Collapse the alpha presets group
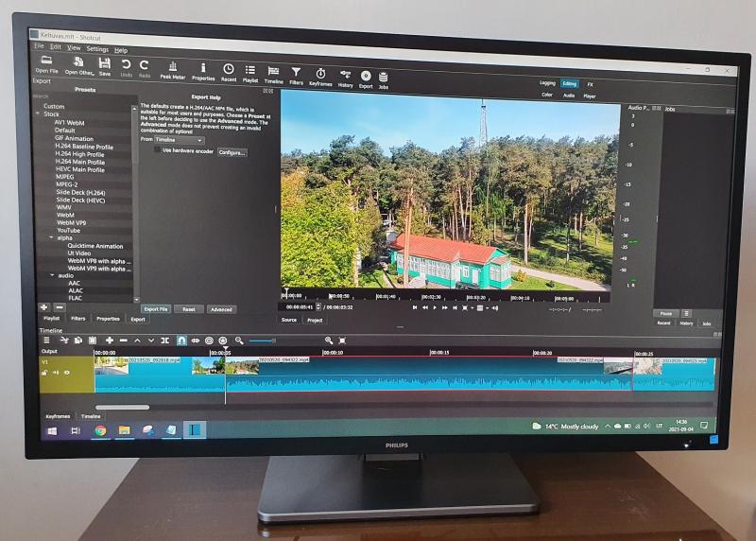The height and width of the screenshot is (541, 756). (x=52, y=237)
